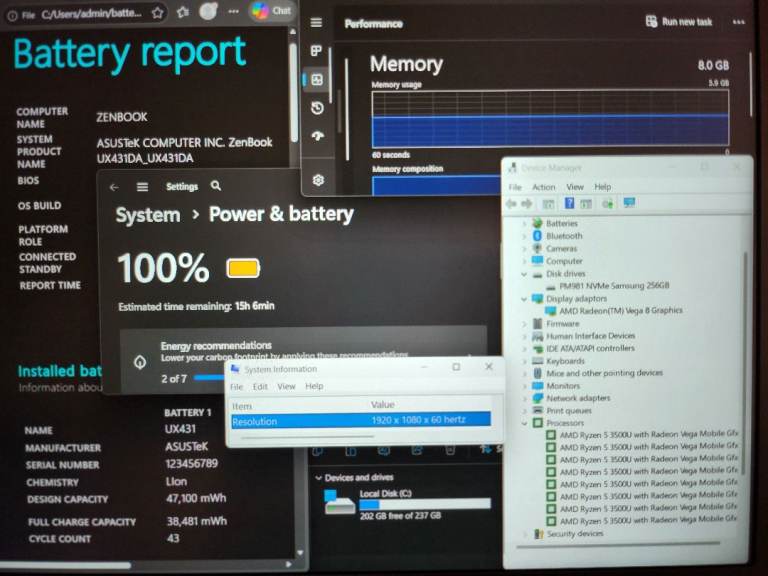Screen dimensions: 768x576
Task: Open Help menu in Device Manager
Action: pos(602,187)
